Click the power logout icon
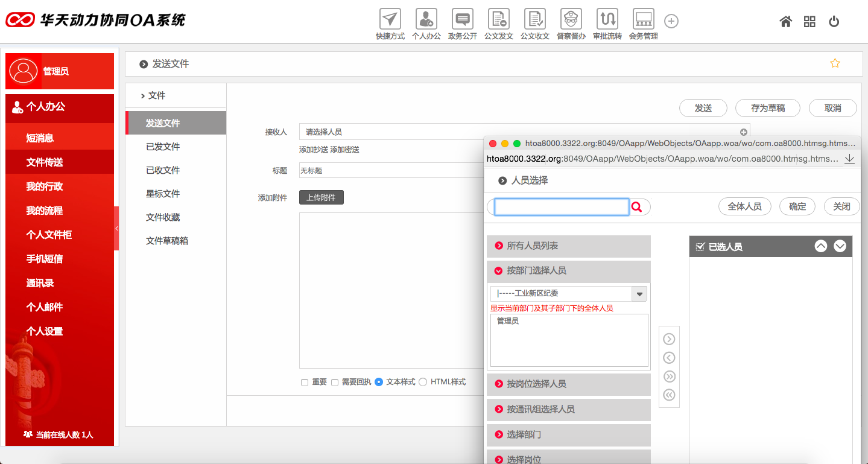Viewport: 868px width, 464px height. [834, 22]
